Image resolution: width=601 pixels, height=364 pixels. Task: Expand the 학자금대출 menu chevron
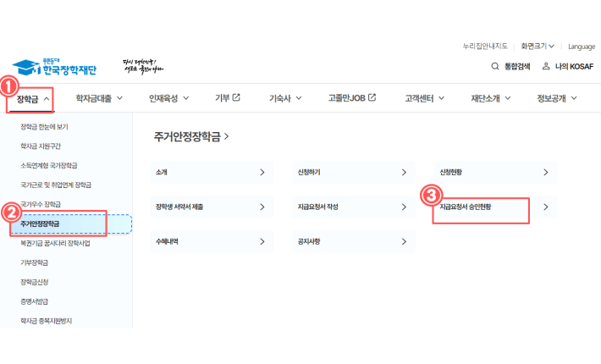coord(119,98)
